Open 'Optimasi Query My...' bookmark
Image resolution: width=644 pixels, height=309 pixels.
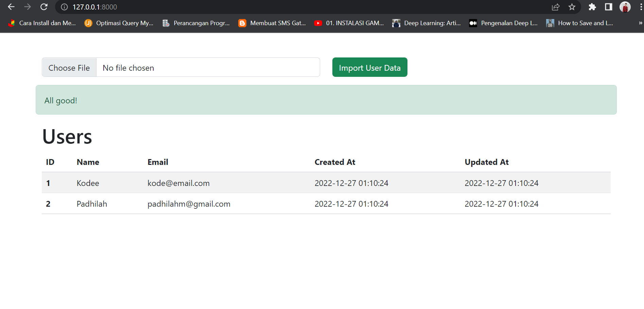click(x=119, y=23)
